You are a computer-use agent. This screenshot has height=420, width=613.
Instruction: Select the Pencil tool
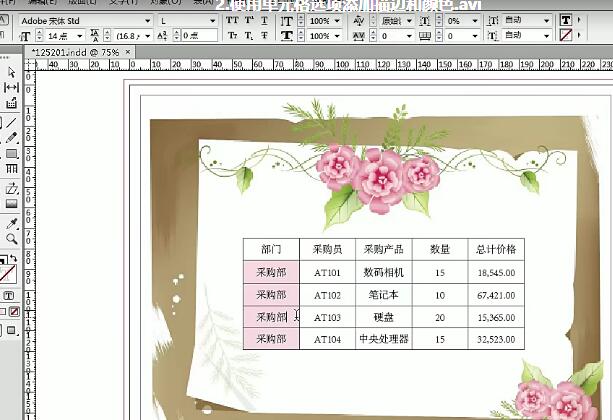[11, 137]
